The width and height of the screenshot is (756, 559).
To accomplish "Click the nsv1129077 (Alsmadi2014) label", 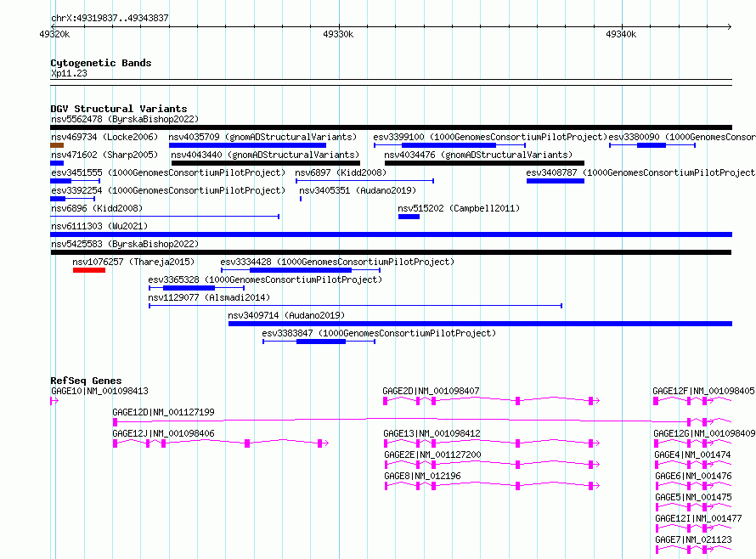I will [209, 297].
